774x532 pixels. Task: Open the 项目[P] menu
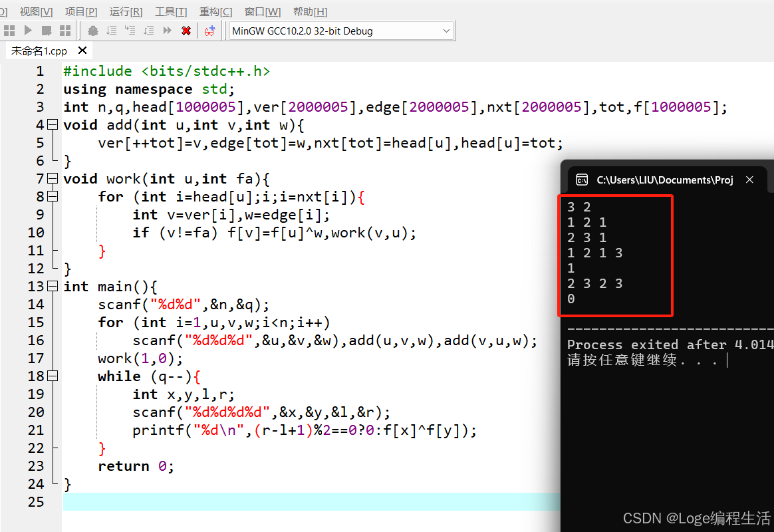[81, 11]
